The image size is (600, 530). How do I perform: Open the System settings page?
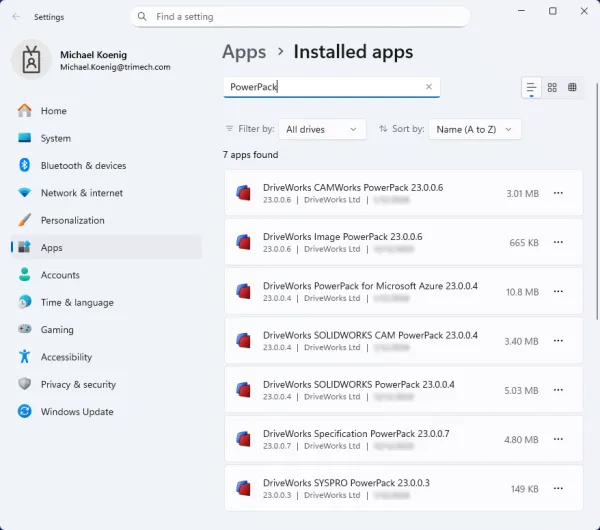(x=106, y=138)
